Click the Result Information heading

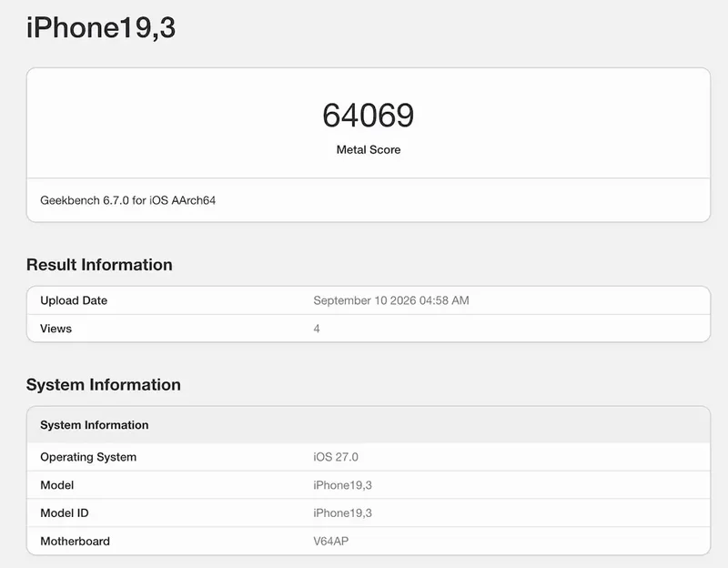(x=99, y=265)
